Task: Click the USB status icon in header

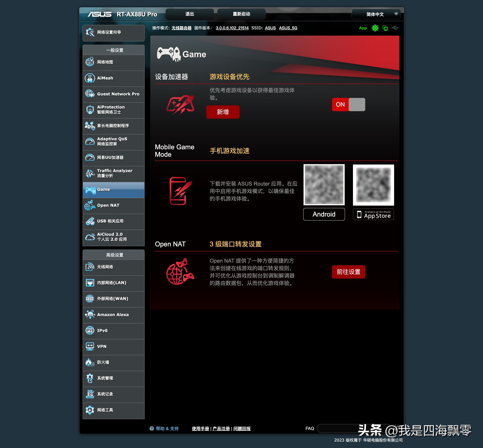Action: tap(395, 28)
